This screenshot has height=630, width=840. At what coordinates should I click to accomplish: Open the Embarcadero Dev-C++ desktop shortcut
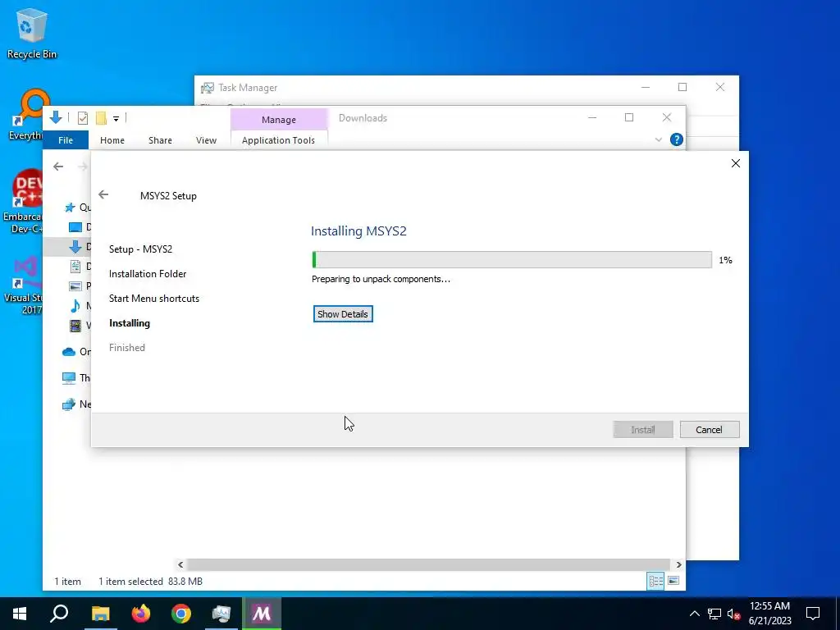click(23, 201)
